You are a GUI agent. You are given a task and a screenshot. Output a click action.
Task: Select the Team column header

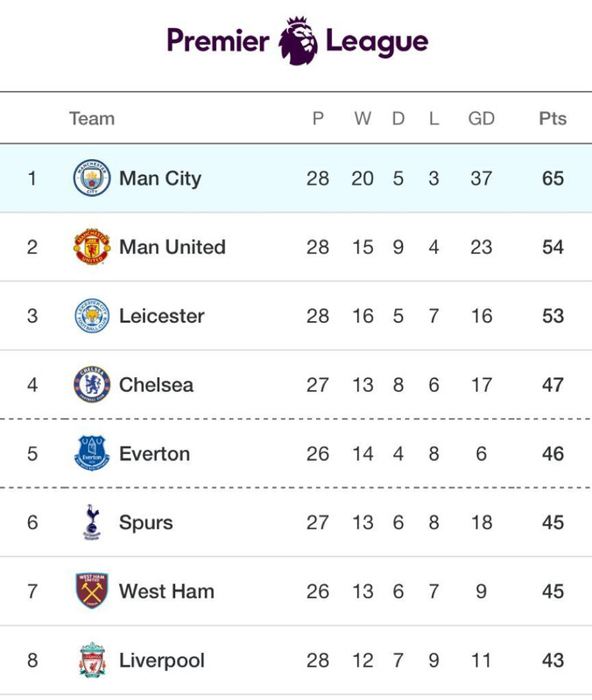tap(92, 118)
